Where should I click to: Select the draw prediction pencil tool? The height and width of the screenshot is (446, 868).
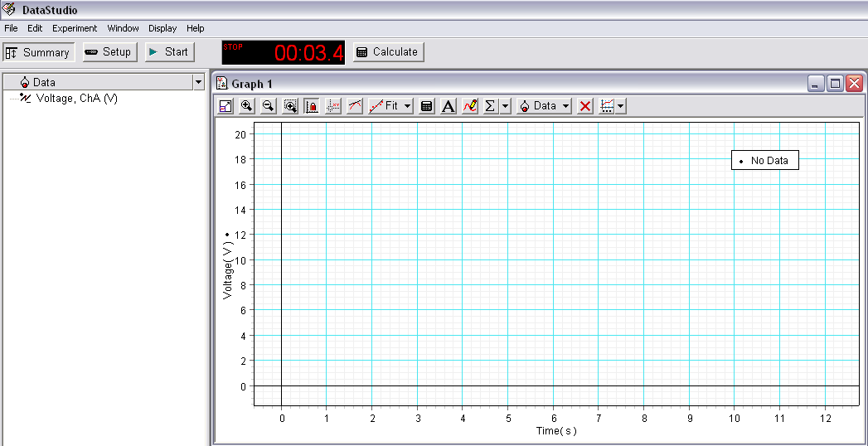click(470, 105)
